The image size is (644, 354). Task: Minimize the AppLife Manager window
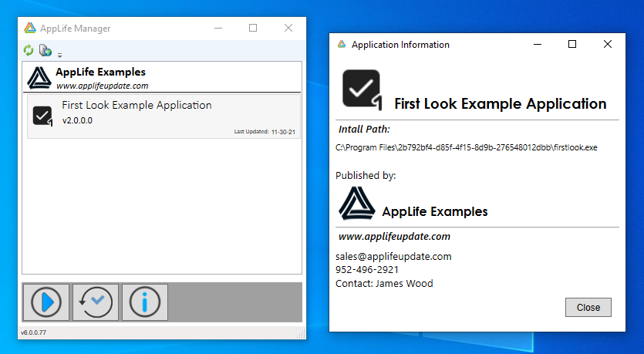(x=218, y=28)
